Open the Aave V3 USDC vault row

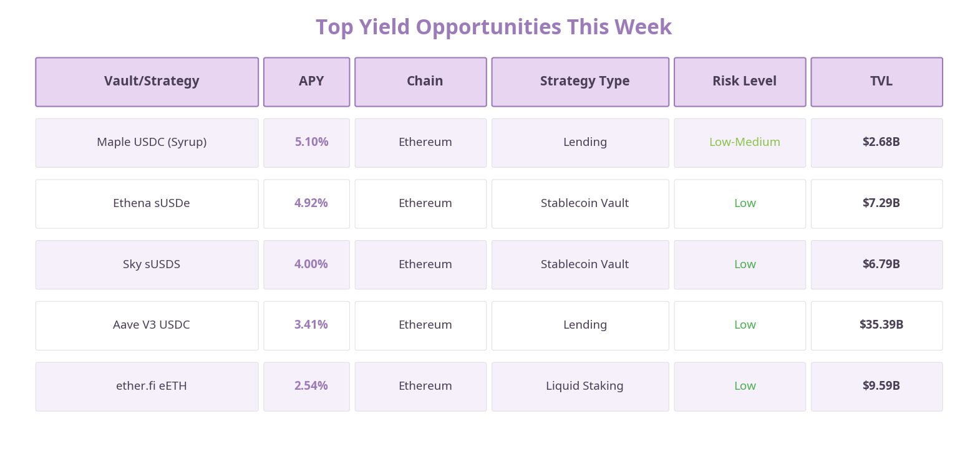tap(152, 325)
